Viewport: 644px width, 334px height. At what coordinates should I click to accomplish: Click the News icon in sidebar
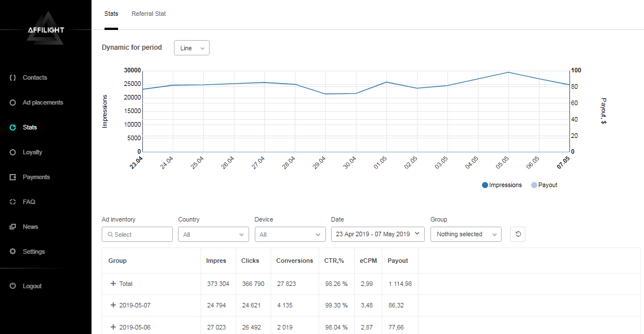[x=12, y=227]
